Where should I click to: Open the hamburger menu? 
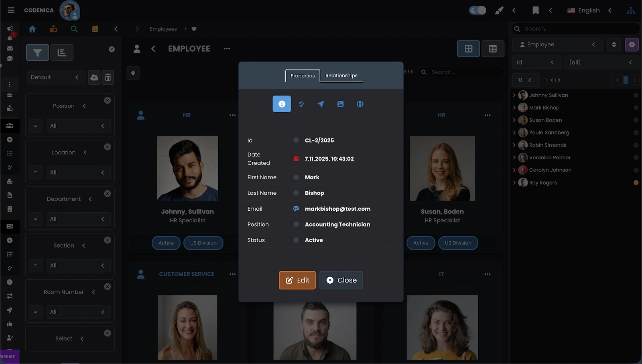(x=11, y=10)
